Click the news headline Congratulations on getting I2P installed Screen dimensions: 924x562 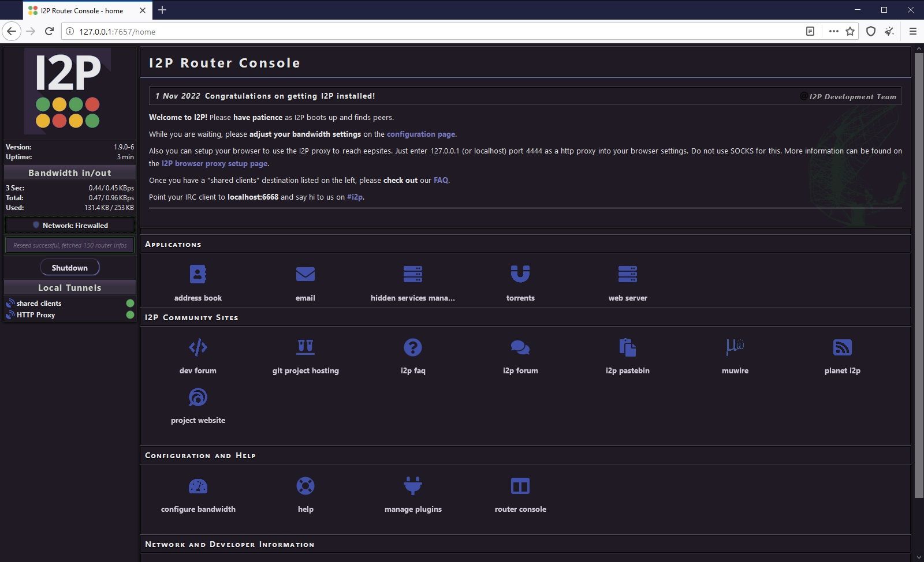pos(290,96)
